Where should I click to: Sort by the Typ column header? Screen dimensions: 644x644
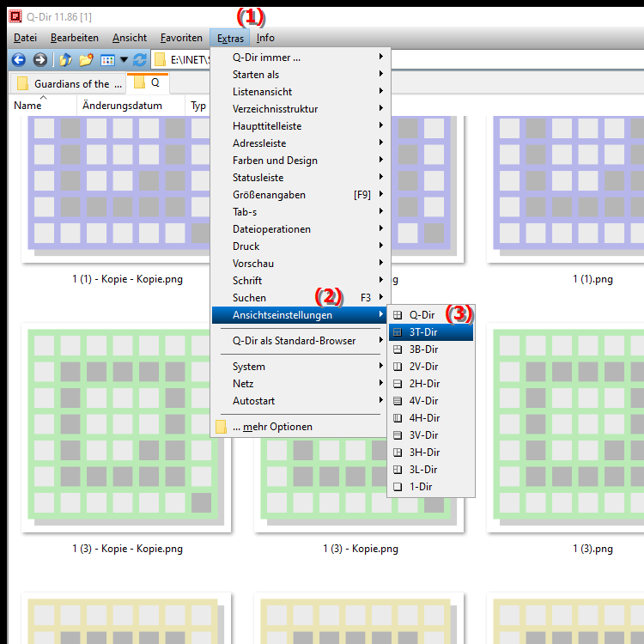[198, 106]
